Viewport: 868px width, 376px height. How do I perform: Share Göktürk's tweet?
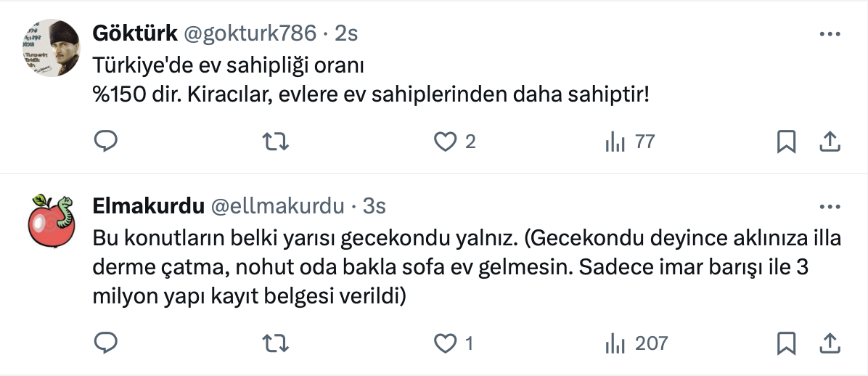(x=830, y=142)
